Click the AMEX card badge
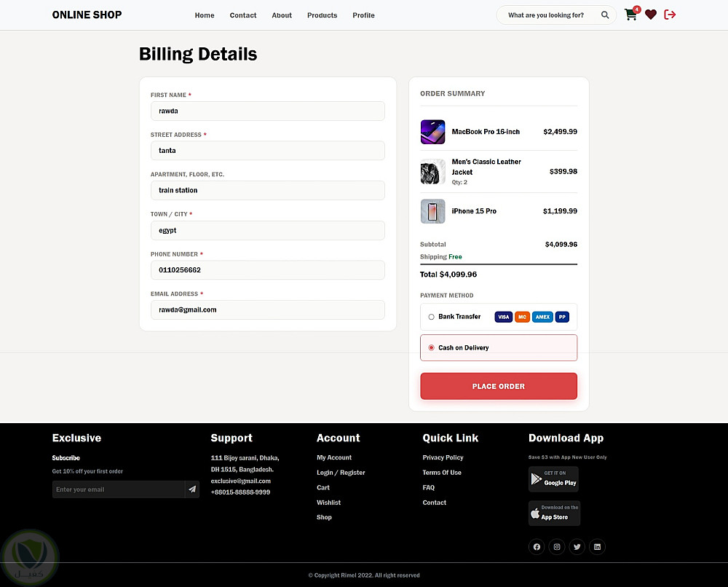The image size is (728, 587). tap(542, 317)
